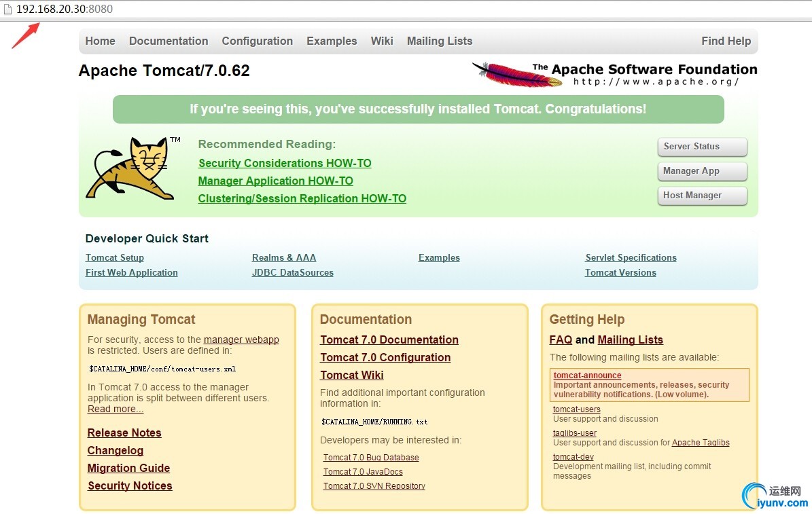Open Tomcat 7.0 Configuration link
Viewport: 812px width, 514px height.
click(x=385, y=357)
